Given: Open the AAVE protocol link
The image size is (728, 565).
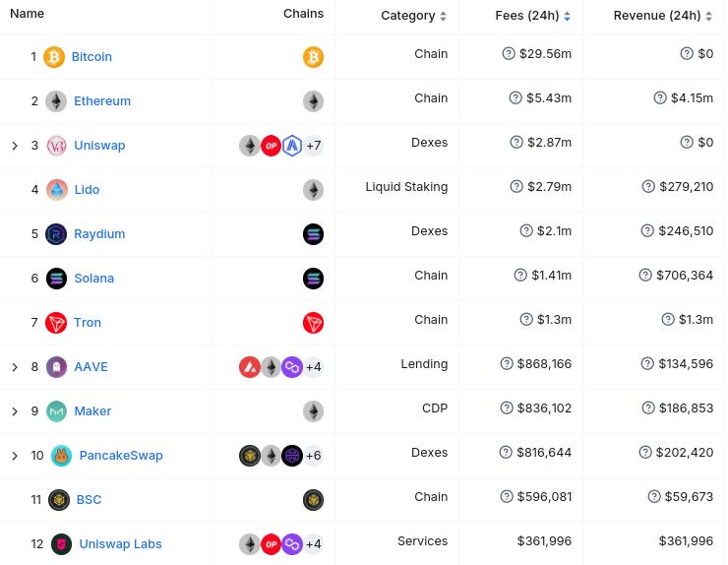Looking at the screenshot, I should pyautogui.click(x=91, y=367).
